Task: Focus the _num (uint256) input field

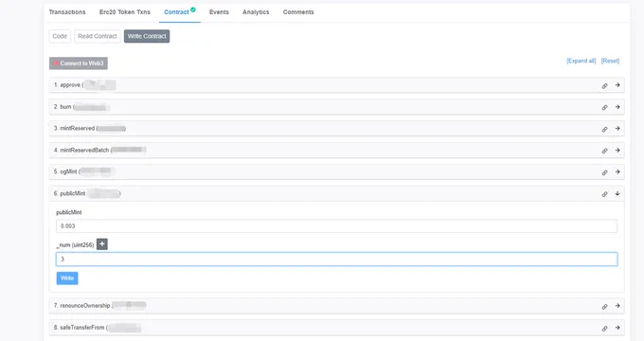Action: tap(336, 260)
